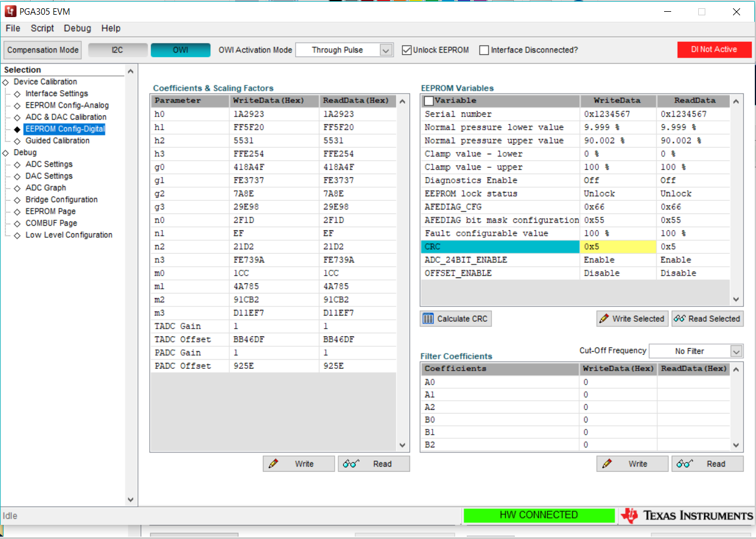Click the PGA305 EVM title bar app icon
This screenshot has height=539, width=756.
coord(11,12)
